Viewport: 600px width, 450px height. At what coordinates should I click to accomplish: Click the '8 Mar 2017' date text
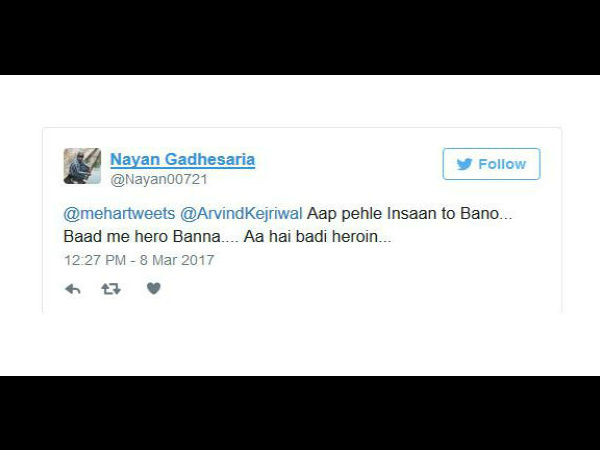coord(177,260)
